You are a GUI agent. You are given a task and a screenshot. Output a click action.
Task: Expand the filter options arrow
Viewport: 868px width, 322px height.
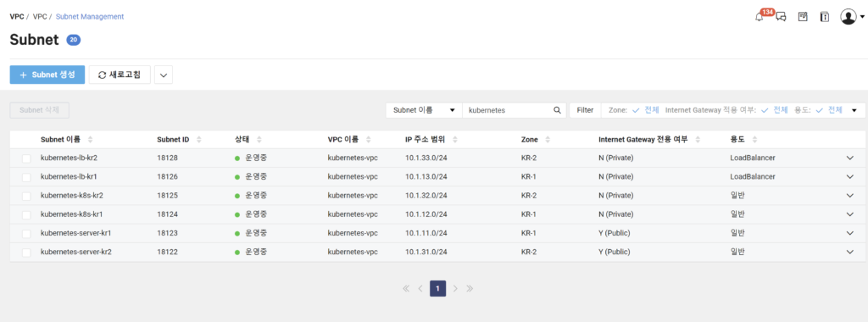(854, 110)
